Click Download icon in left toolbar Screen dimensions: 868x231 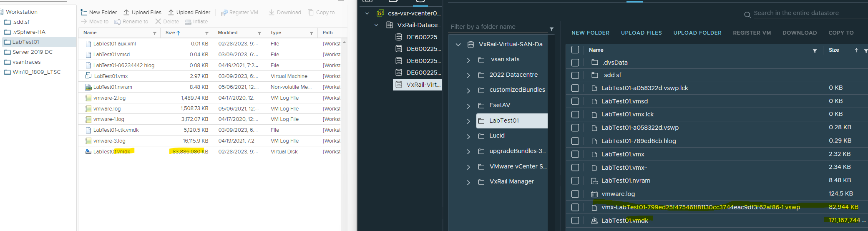pyautogui.click(x=272, y=12)
